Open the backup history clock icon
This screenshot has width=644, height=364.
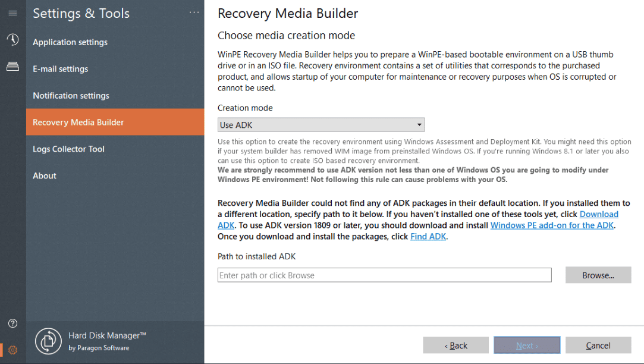tap(12, 39)
